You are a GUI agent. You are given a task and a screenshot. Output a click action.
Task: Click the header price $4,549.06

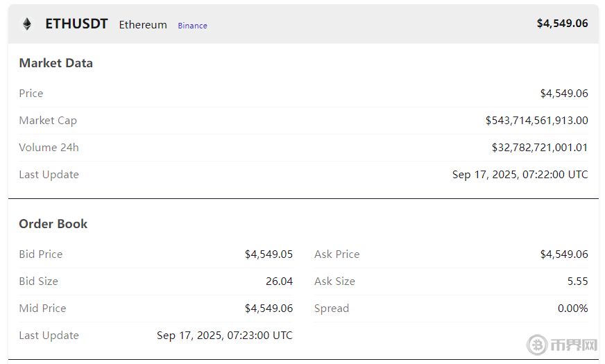point(562,24)
